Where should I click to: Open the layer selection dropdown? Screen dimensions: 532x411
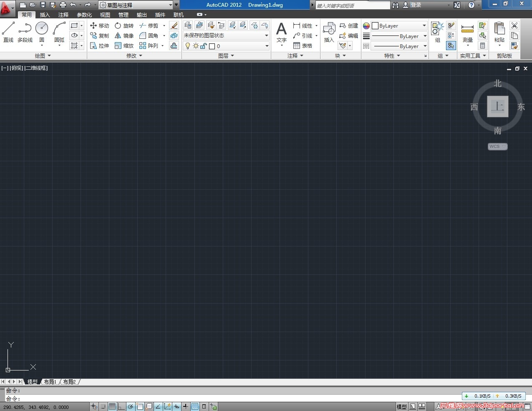266,46
